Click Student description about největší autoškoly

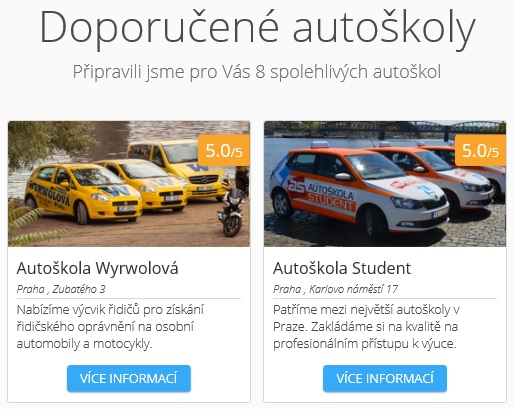(366, 327)
